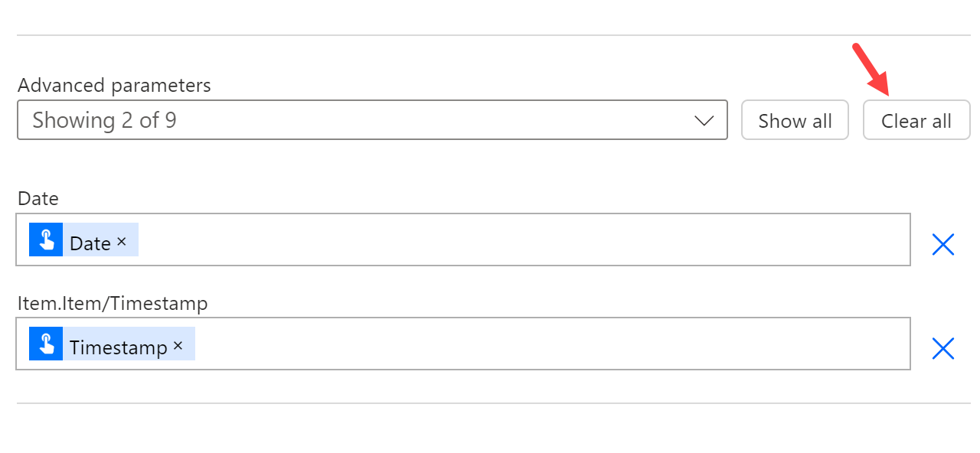Click the trigger icon on the Timestamp token
Viewport: 980px width, 453px height.
[46, 344]
